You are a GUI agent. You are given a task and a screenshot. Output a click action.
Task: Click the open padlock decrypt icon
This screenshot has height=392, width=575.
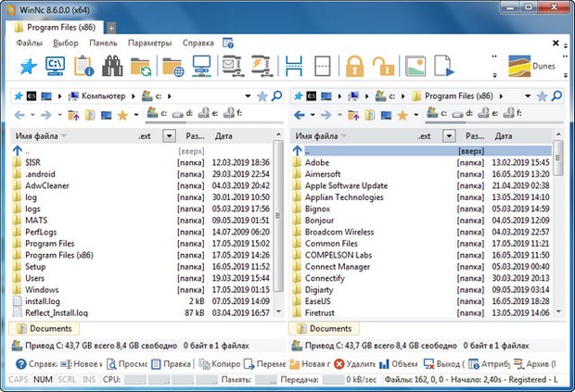[x=383, y=66]
